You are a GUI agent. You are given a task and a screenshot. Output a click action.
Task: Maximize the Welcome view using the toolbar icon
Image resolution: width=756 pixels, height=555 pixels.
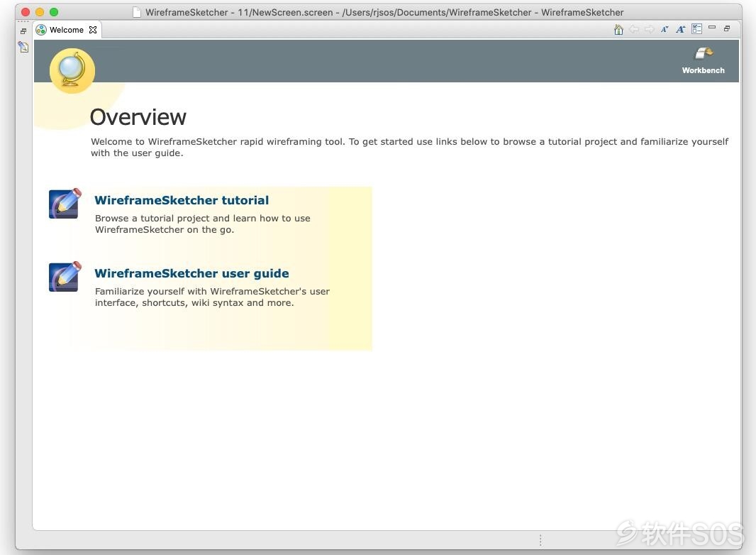point(727,28)
